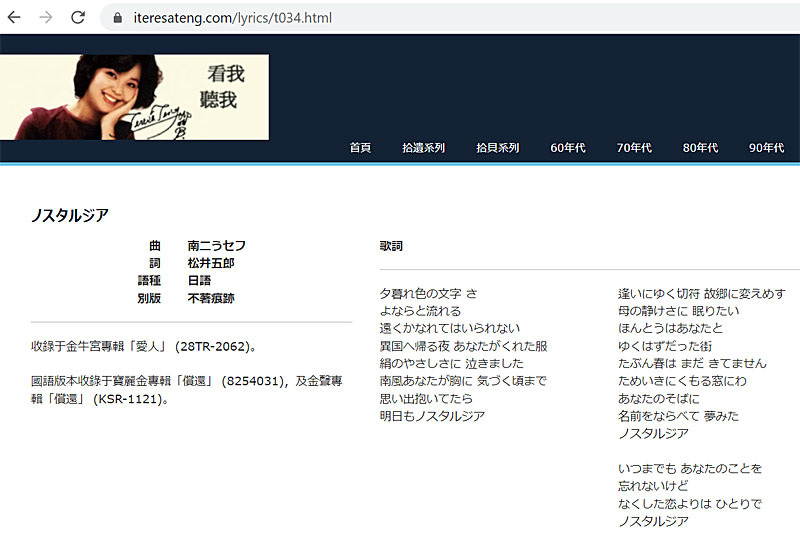Click lyric line 忘れないけど

pos(653,486)
